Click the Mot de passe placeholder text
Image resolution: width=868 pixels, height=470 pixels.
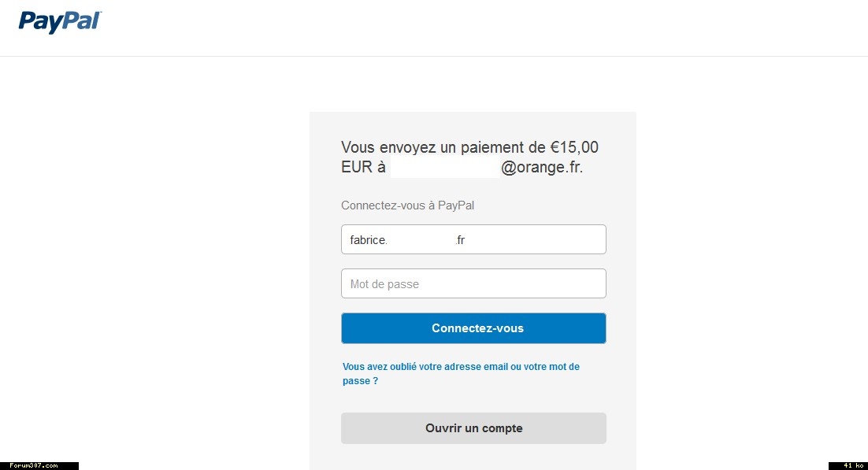pyautogui.click(x=384, y=284)
